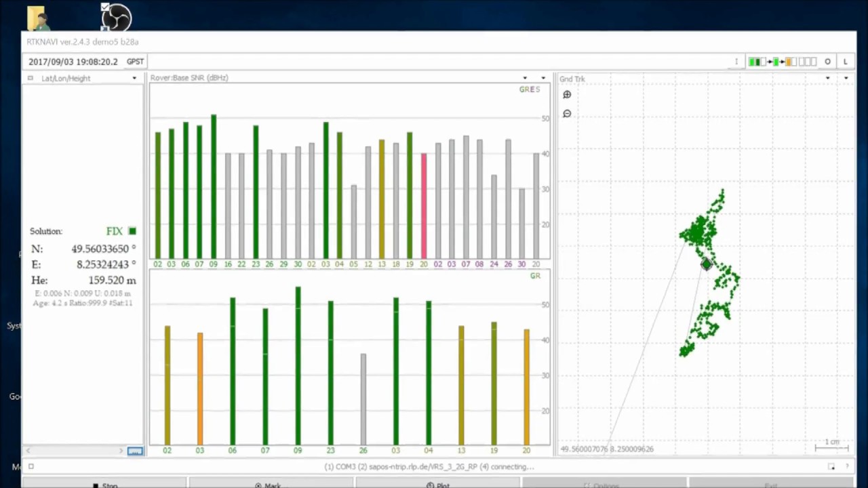Screen dimensions: 868x488
Task: Open the first dropdown arrow of Gnd Trk panel
Action: (x=827, y=78)
